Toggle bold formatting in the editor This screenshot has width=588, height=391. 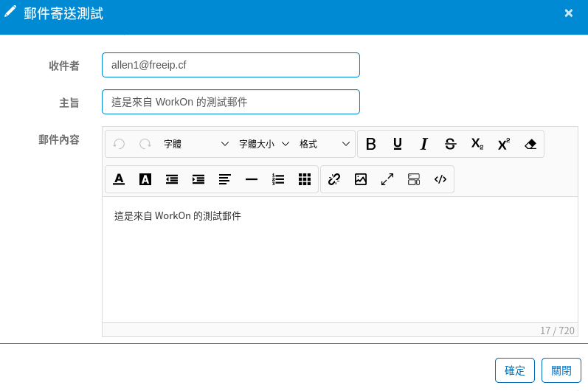click(371, 144)
